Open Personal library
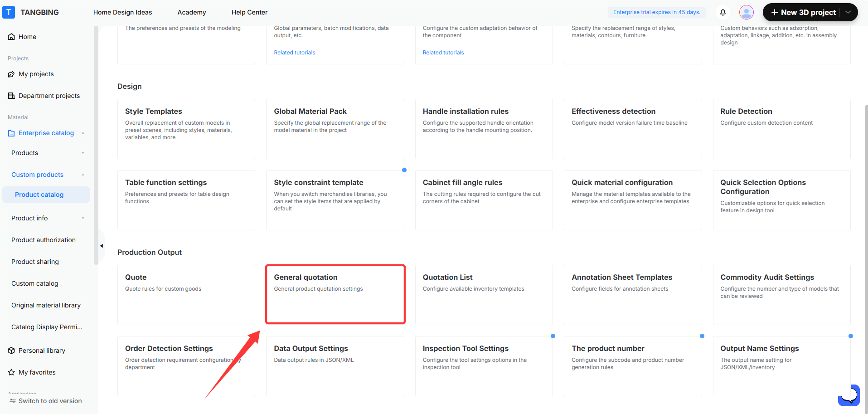The width and height of the screenshot is (868, 414). coord(42,351)
